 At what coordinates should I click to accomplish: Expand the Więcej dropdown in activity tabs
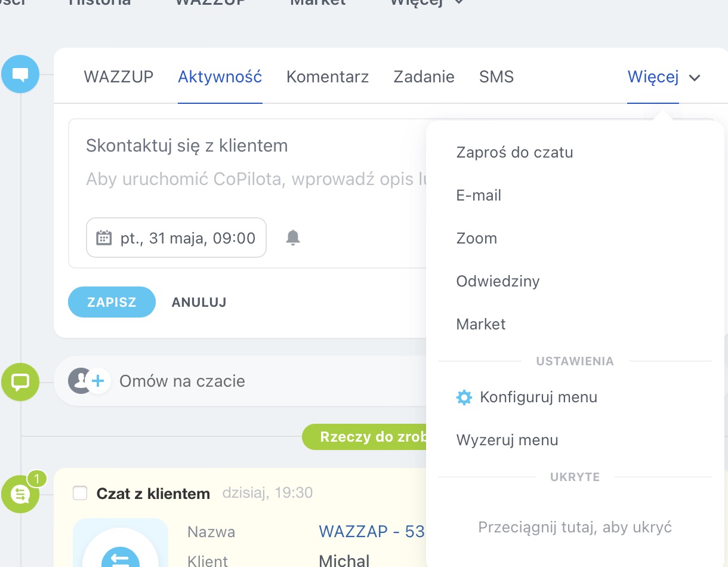point(664,77)
